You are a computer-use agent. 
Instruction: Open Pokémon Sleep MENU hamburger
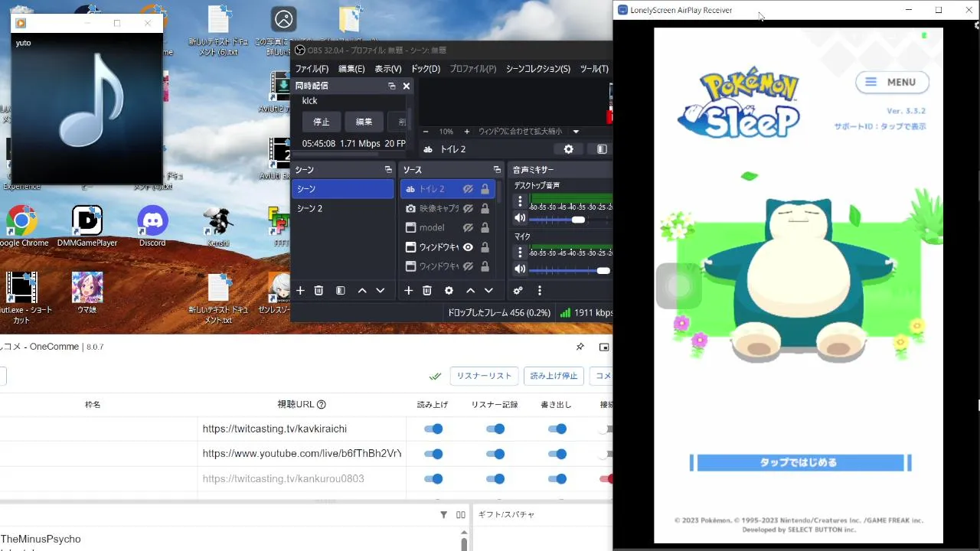[892, 82]
